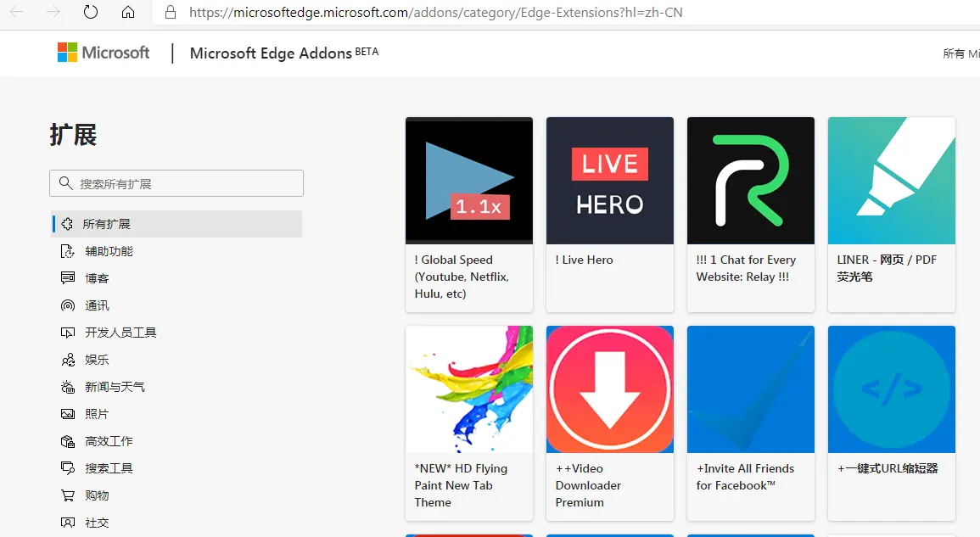Open the HD Flying Paint theme thumbnail
Screen dimensions: 980x537
[469, 389]
